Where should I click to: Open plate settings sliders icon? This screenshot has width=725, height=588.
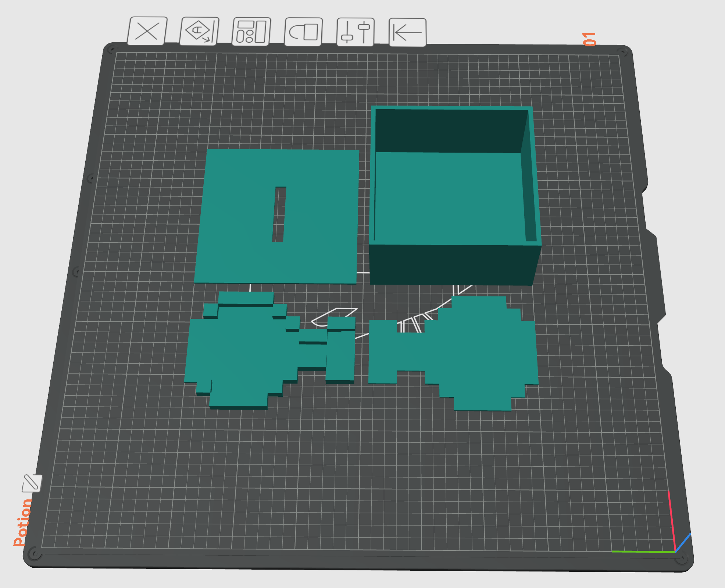(356, 32)
